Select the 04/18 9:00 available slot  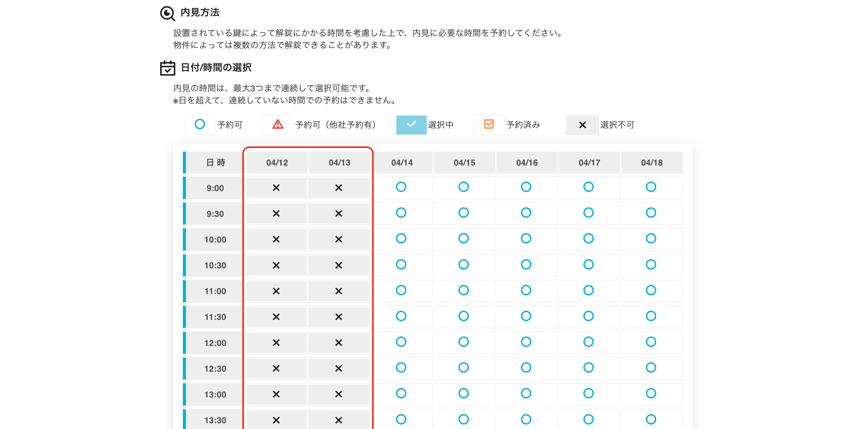651,187
